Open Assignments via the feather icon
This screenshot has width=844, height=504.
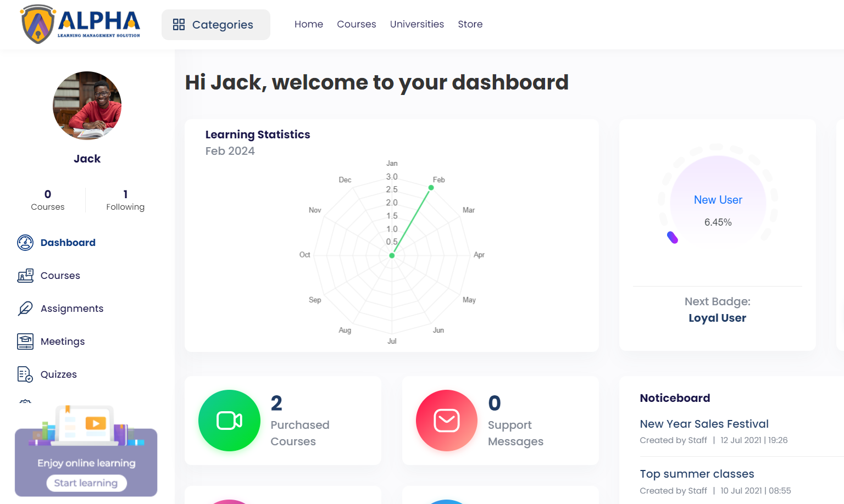[x=25, y=309]
